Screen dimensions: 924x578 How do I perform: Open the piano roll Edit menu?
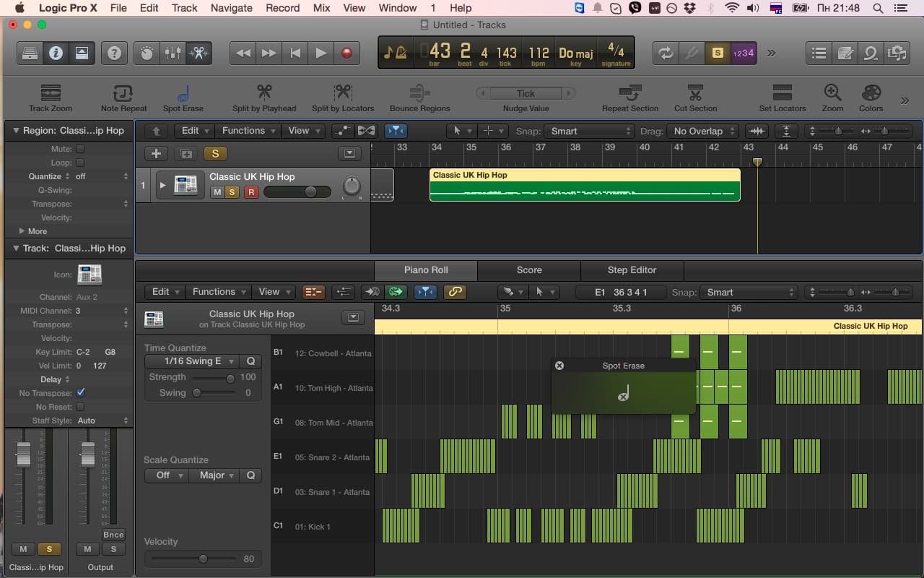point(165,292)
